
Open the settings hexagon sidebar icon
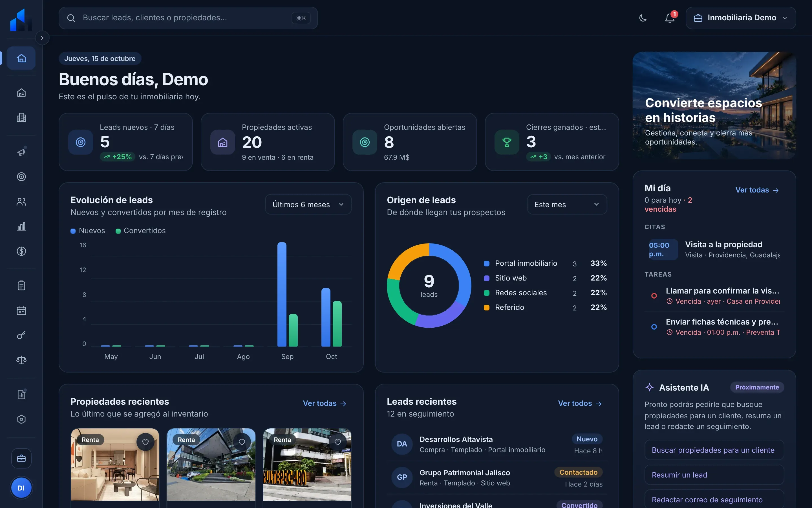21,419
